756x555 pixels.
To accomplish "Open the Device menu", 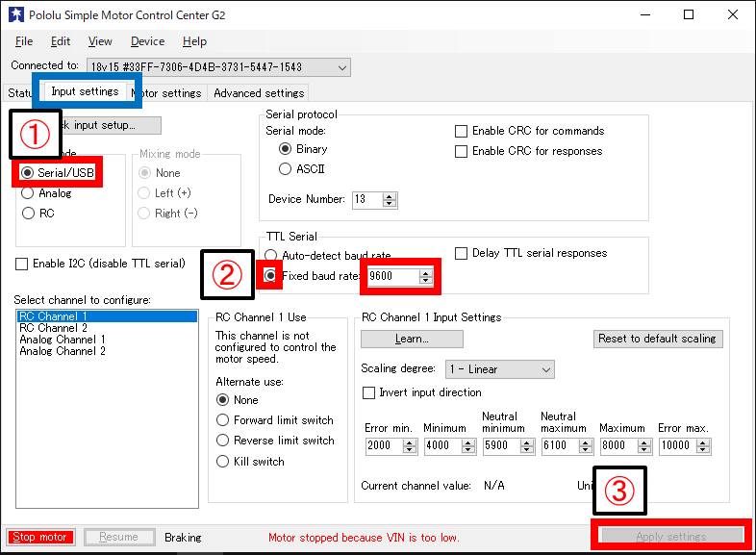I will [x=147, y=41].
